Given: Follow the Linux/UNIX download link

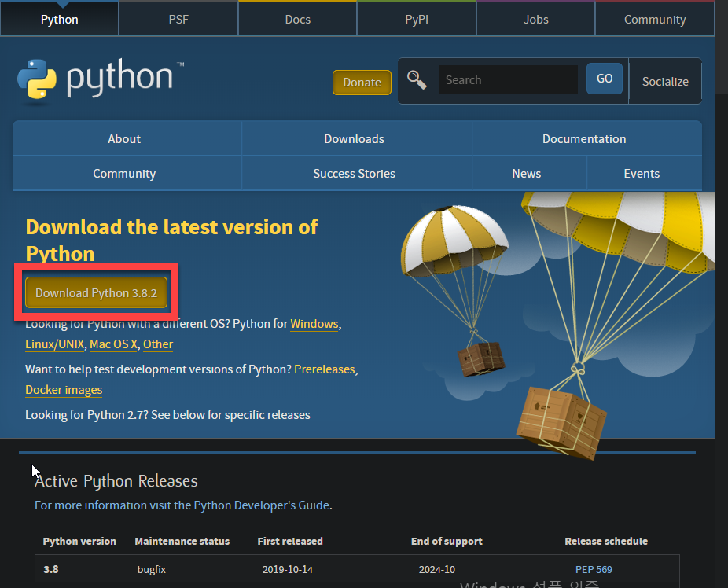Looking at the screenshot, I should pyautogui.click(x=55, y=344).
